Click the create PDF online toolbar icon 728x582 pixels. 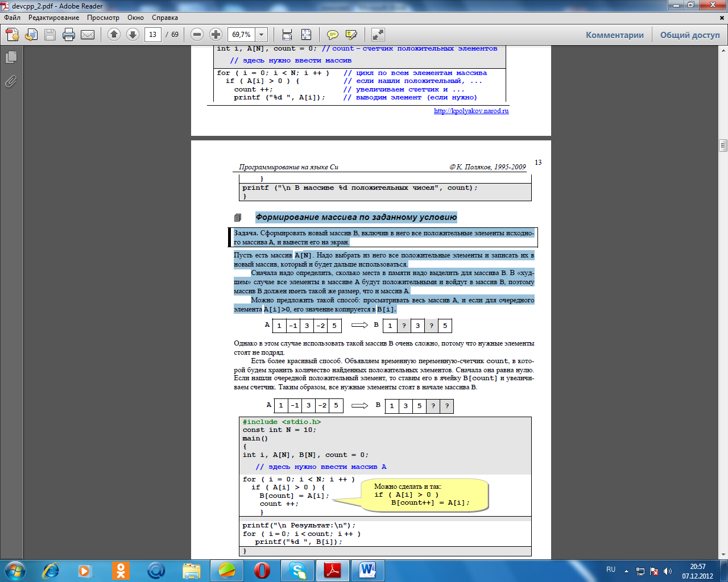click(x=13, y=35)
